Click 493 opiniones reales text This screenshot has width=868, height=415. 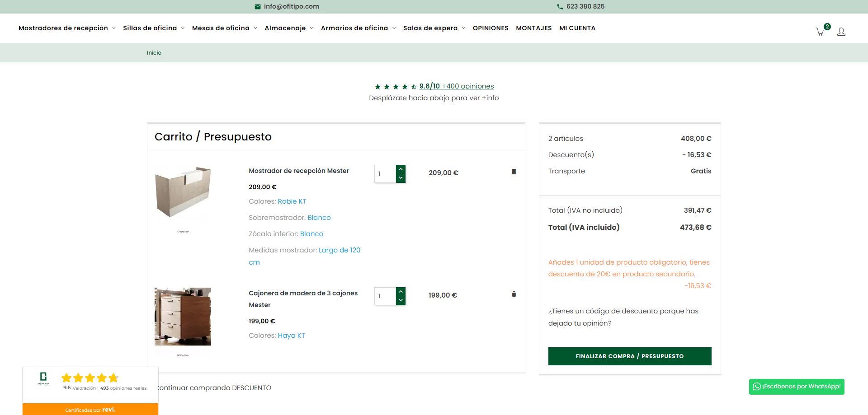[x=123, y=388]
